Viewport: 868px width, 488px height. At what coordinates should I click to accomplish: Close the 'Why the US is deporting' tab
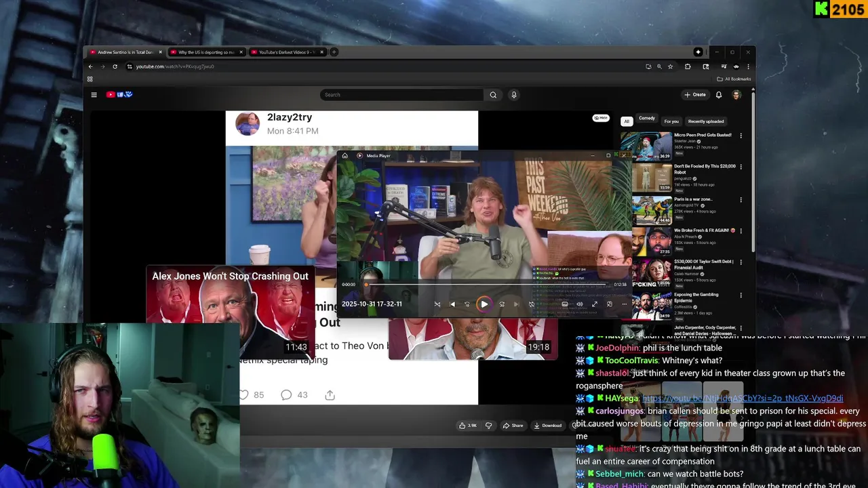point(241,52)
